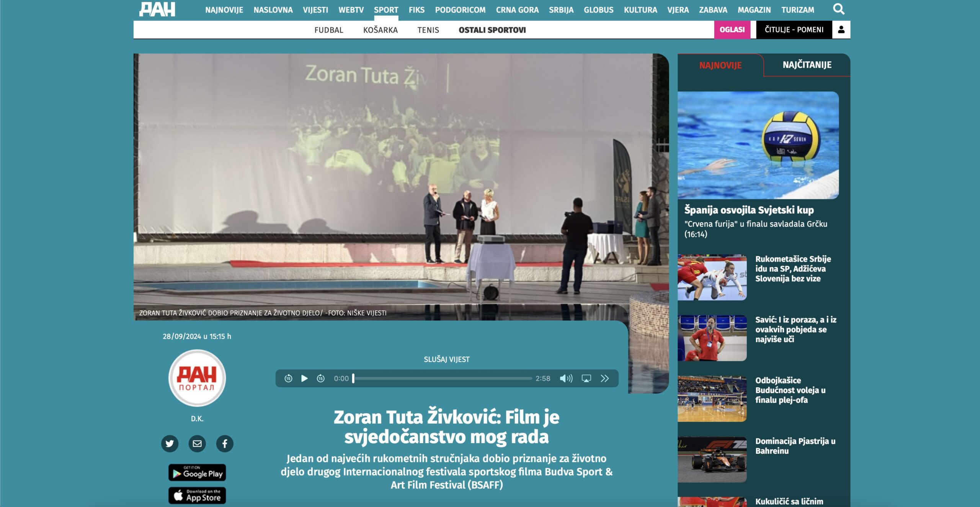The width and height of the screenshot is (980, 507).
Task: Open Odbojkašice Budućnost voleja article
Action: tap(790, 390)
